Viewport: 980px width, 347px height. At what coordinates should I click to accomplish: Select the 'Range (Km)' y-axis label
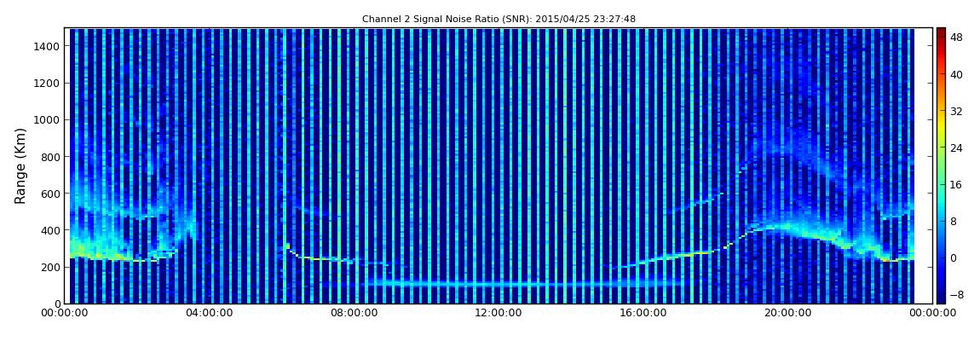pos(20,165)
